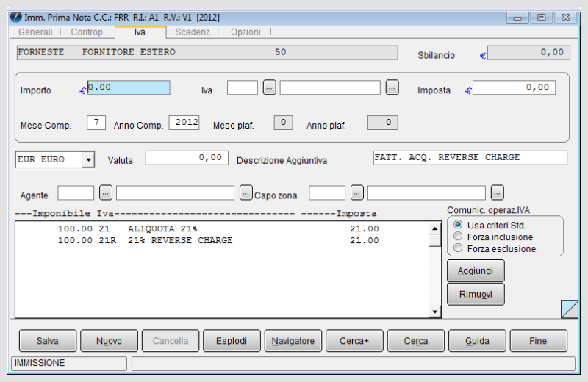This screenshot has height=382, width=588.
Task: Open the Scadenz. tab
Action: coord(193,32)
